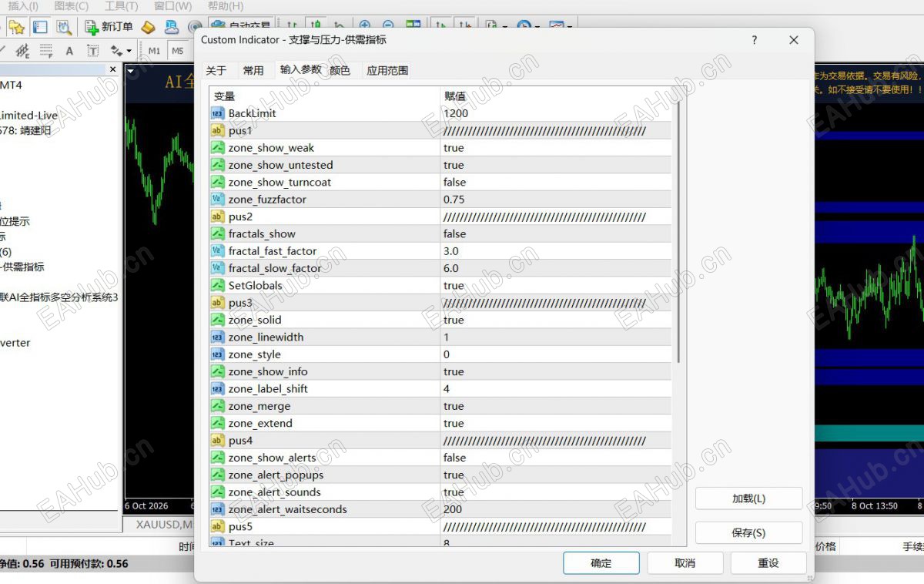The image size is (924, 584).
Task: Open the 图表(C) menu
Action: [x=70, y=6]
